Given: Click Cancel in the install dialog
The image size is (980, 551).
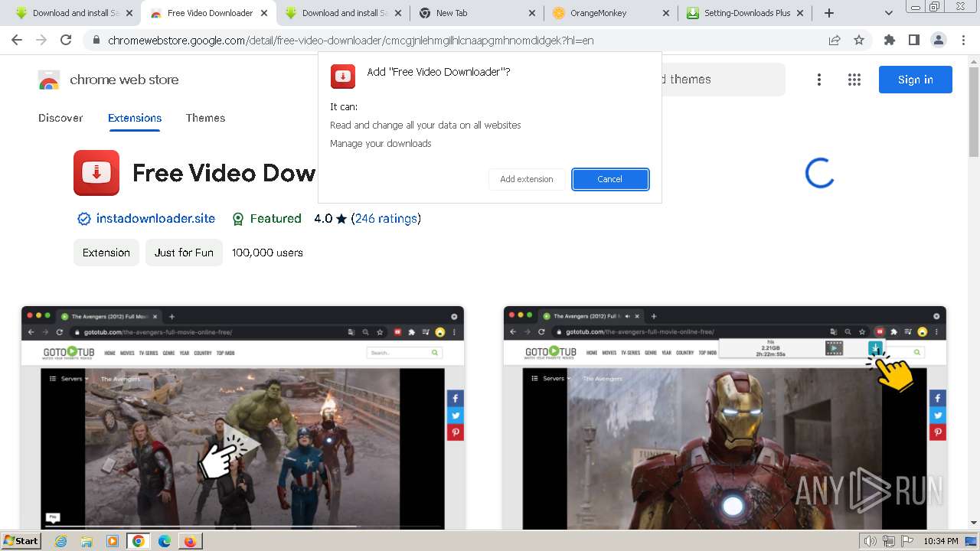Looking at the screenshot, I should click(610, 179).
